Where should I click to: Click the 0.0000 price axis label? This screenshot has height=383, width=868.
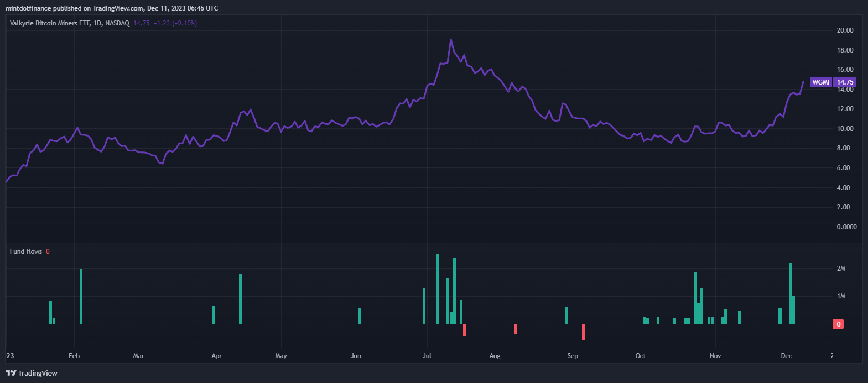point(846,227)
